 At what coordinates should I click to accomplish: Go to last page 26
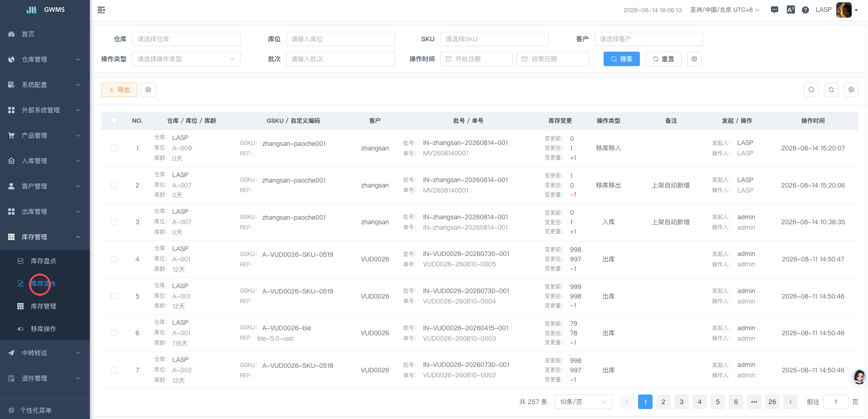pyautogui.click(x=772, y=402)
